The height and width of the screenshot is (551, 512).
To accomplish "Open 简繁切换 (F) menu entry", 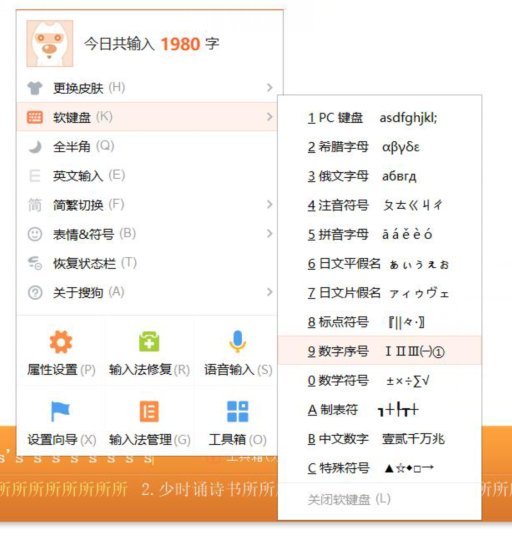I will (x=147, y=205).
